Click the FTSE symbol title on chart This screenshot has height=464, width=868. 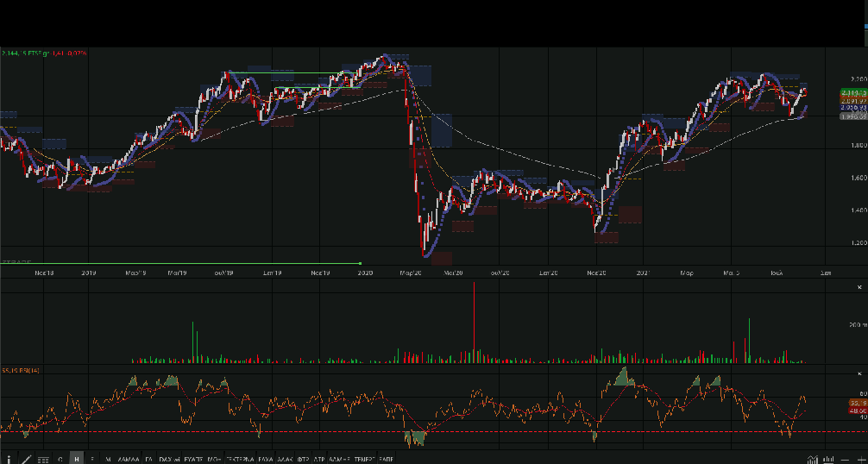[x=33, y=53]
